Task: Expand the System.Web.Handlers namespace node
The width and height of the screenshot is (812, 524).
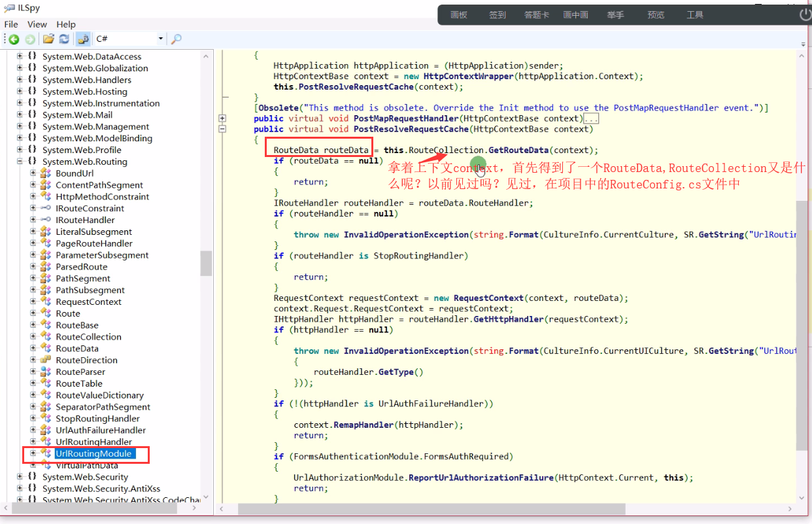Action: [20, 80]
